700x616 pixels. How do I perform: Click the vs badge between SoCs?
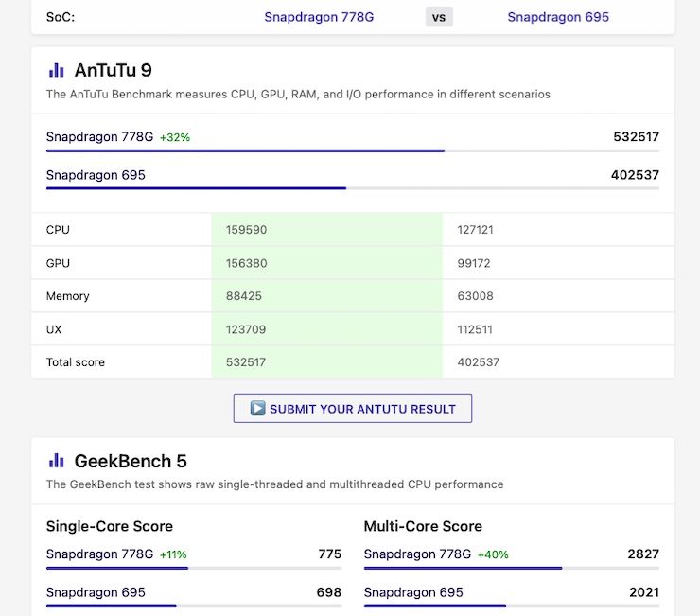click(x=439, y=17)
